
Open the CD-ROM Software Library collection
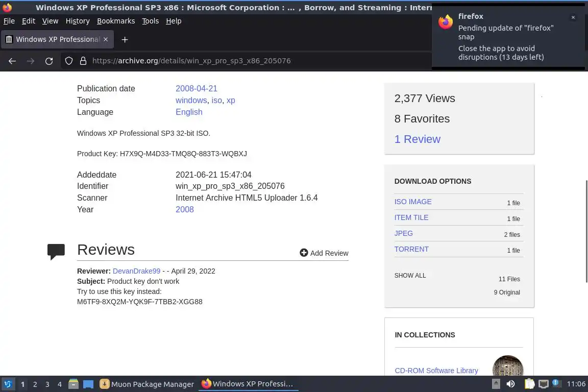point(436,371)
